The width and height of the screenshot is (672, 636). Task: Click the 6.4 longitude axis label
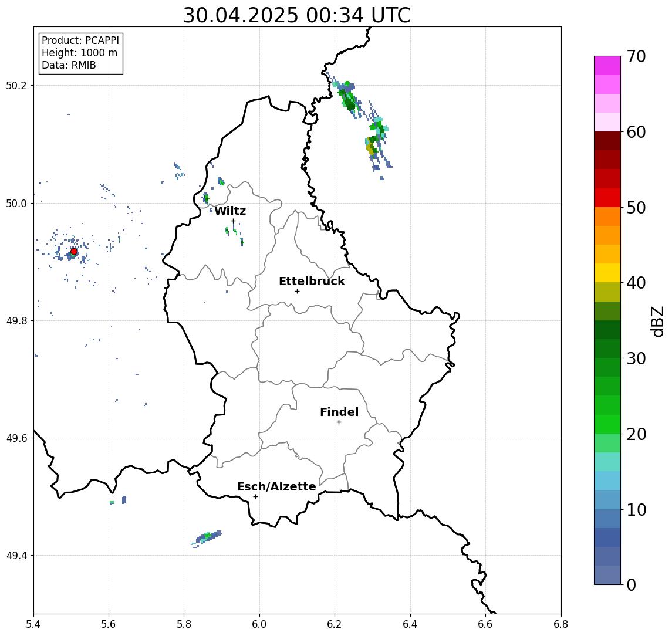410,624
